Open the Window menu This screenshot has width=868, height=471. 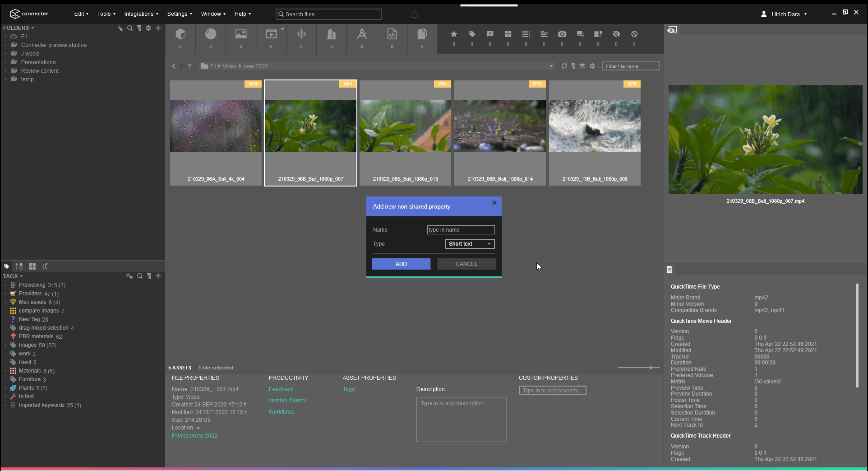[213, 14]
